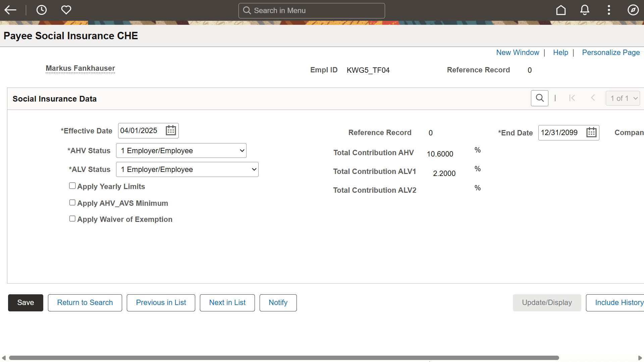This screenshot has height=362, width=644.
Task: Go to the homepage icon
Action: click(x=561, y=10)
